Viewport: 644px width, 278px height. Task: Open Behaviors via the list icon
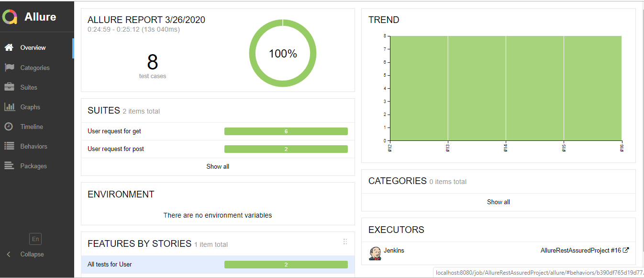(x=9, y=146)
